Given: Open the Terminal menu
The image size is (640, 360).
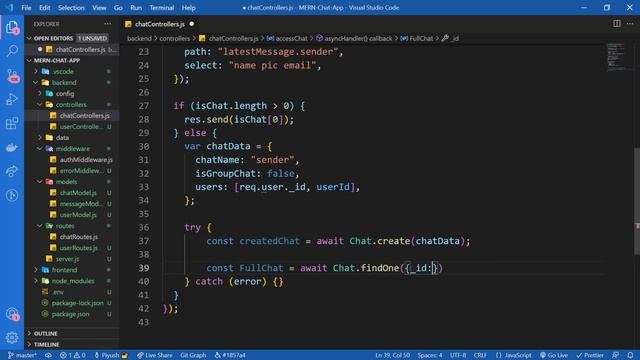Looking at the screenshot, I should [x=162, y=8].
